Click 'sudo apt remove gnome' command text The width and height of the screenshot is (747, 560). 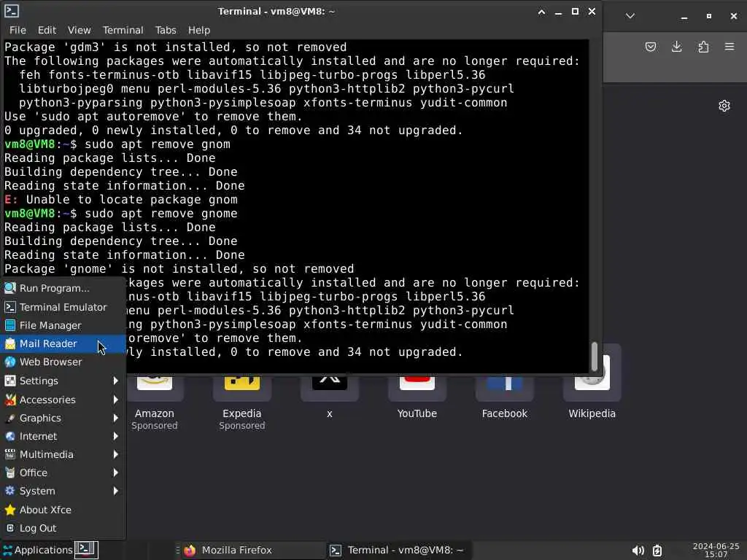161,214
